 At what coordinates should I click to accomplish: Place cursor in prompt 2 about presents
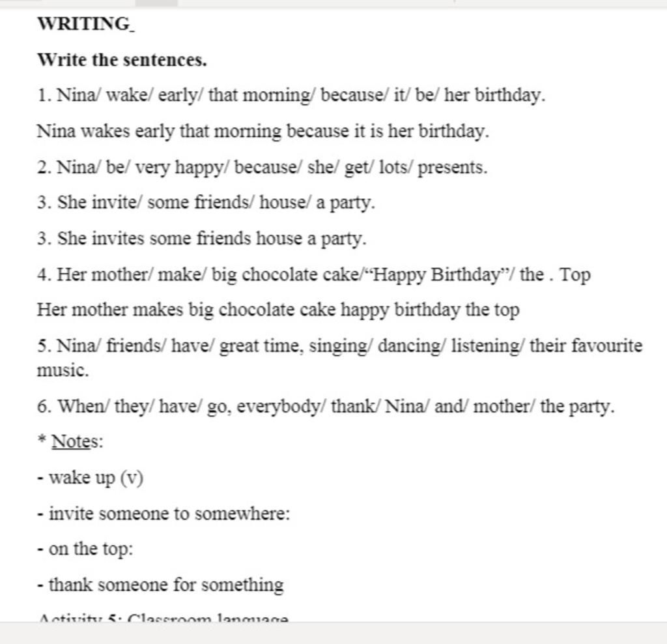tap(262, 168)
